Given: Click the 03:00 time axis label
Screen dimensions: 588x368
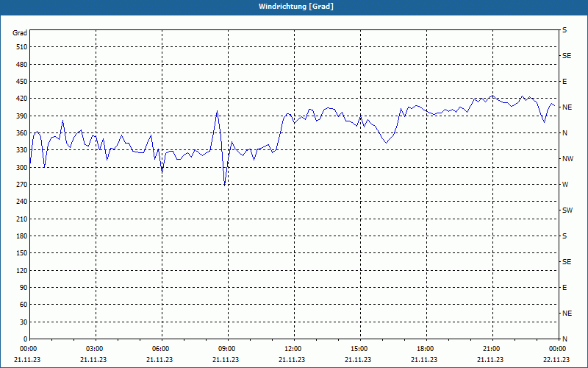Looking at the screenshot, I should point(96,349).
